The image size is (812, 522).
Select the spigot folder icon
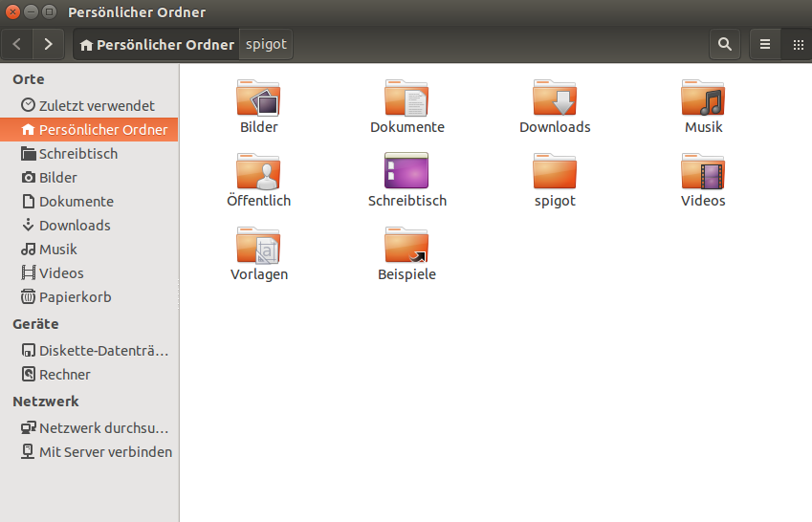point(555,171)
